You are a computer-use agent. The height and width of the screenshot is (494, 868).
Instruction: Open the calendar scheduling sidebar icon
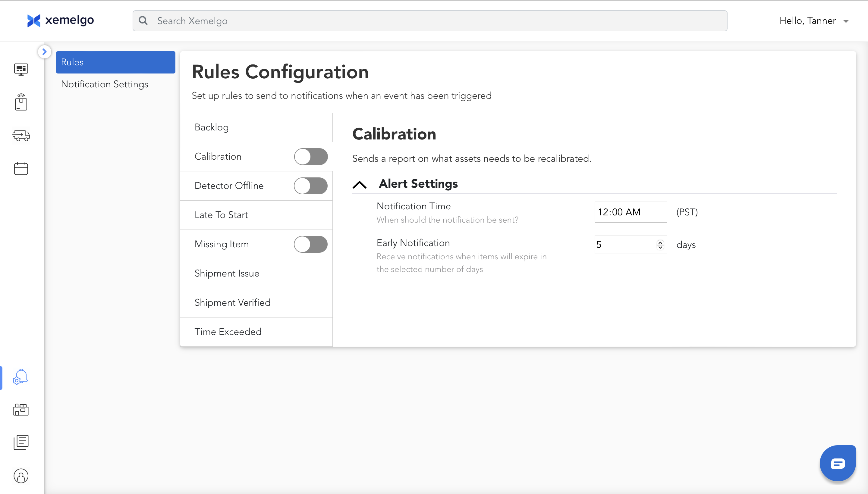click(x=21, y=169)
